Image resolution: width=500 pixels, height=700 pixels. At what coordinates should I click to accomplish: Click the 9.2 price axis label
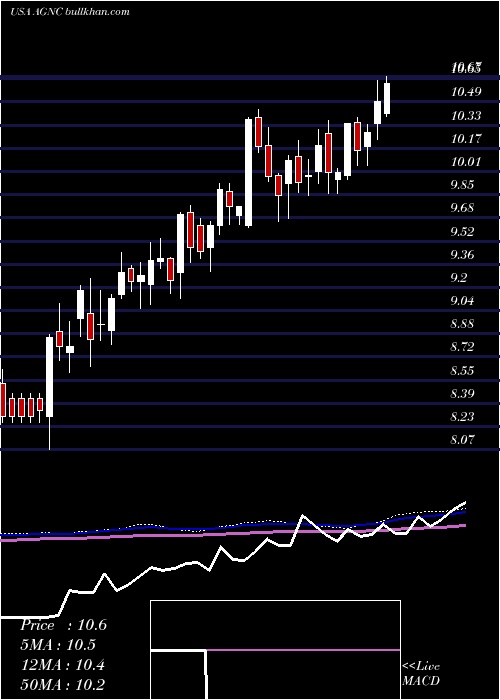459,278
